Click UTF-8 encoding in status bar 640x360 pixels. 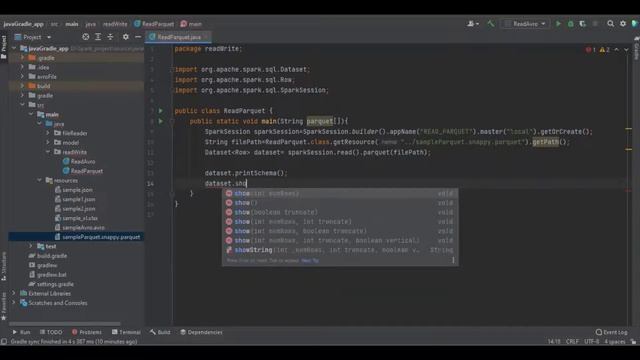tap(591, 342)
